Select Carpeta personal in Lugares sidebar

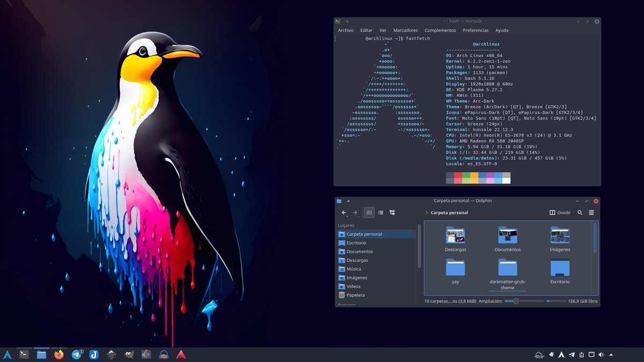(376, 234)
